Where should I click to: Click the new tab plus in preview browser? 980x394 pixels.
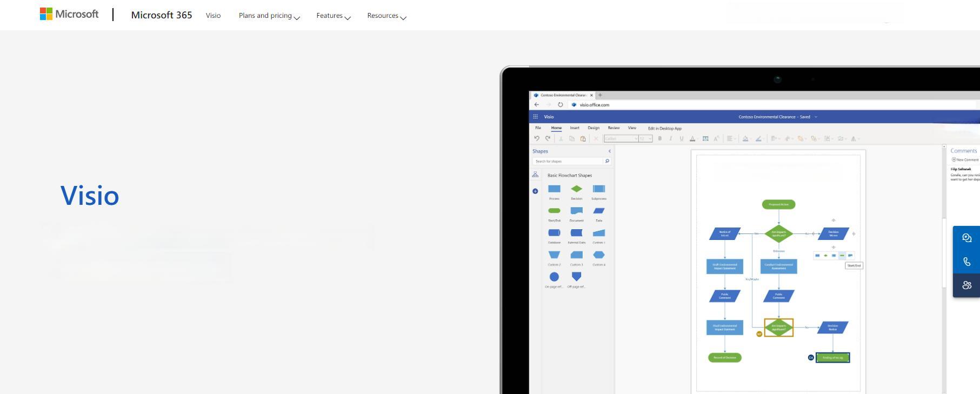pos(600,95)
